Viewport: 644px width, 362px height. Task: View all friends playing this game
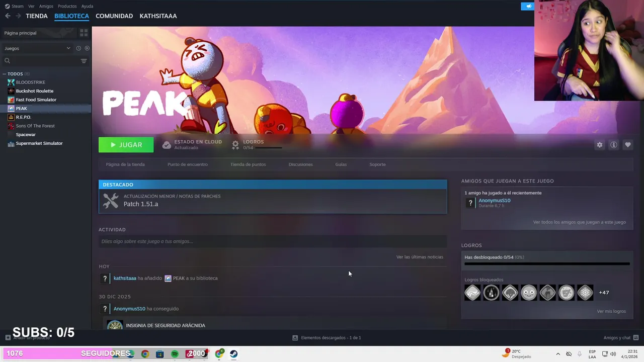(580, 222)
